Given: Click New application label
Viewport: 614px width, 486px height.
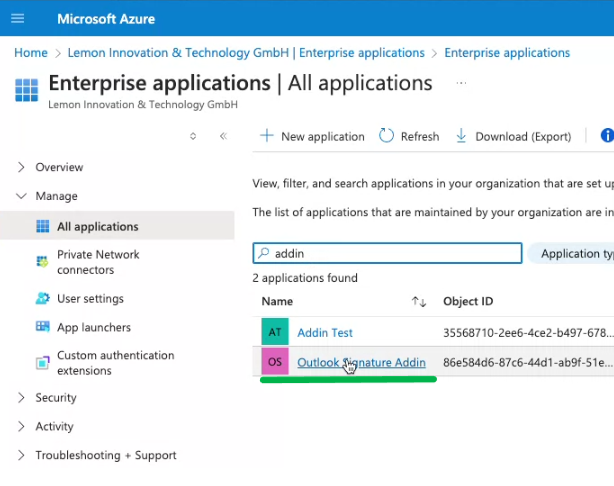Looking at the screenshot, I should click(323, 136).
